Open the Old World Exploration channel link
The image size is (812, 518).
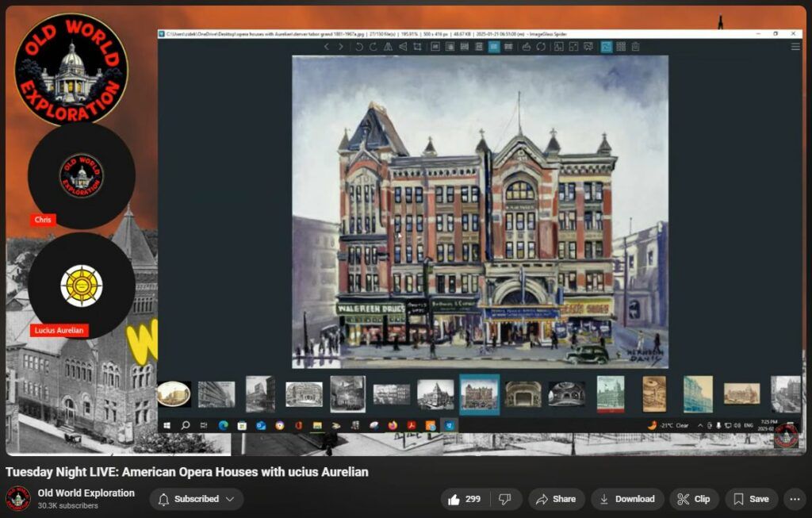86,493
